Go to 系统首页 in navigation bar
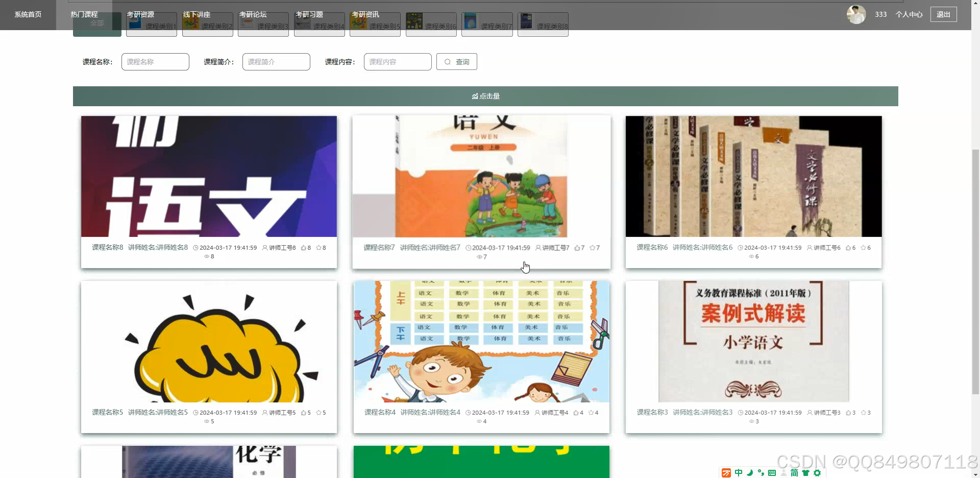This screenshot has height=478, width=980. coord(28,14)
